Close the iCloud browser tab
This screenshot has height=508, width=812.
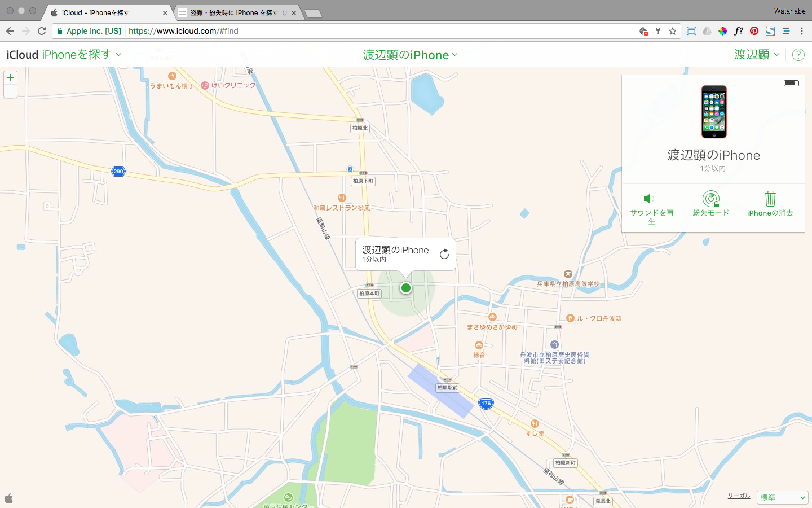tap(165, 12)
